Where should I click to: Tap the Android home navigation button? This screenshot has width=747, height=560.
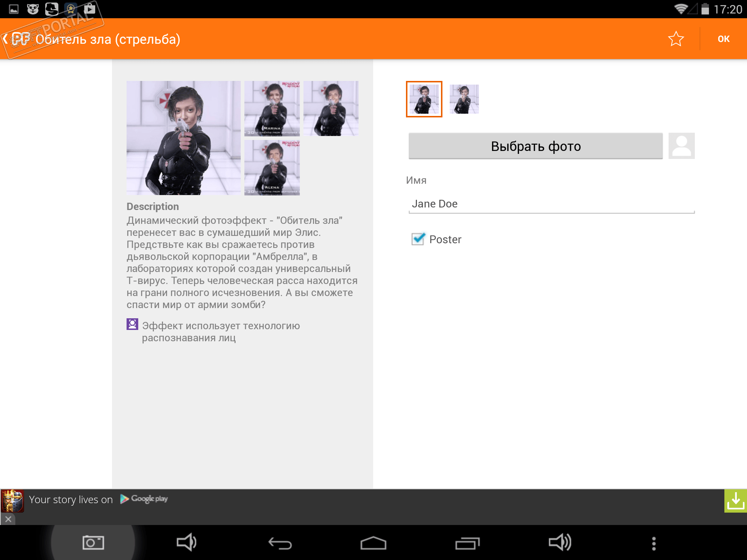point(373,543)
